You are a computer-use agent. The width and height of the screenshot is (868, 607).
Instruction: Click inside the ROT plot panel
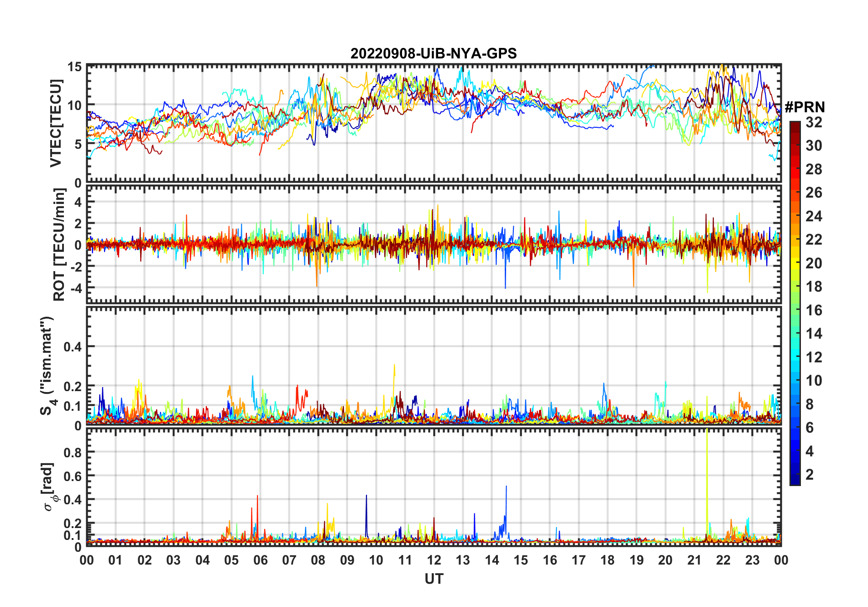[434, 244]
